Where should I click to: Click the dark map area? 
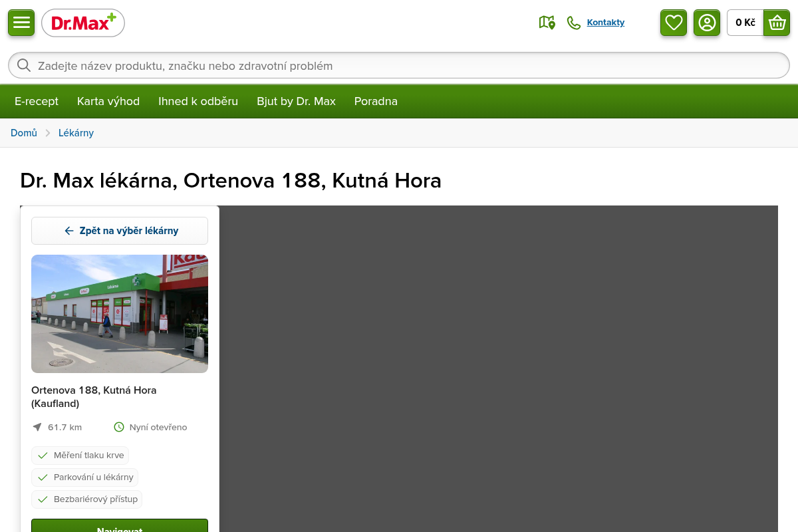[x=499, y=369]
